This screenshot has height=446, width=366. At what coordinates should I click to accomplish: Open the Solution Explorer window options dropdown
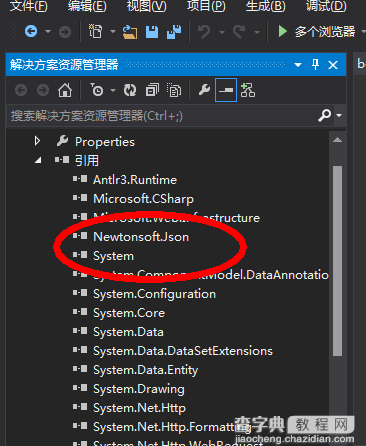tap(298, 65)
